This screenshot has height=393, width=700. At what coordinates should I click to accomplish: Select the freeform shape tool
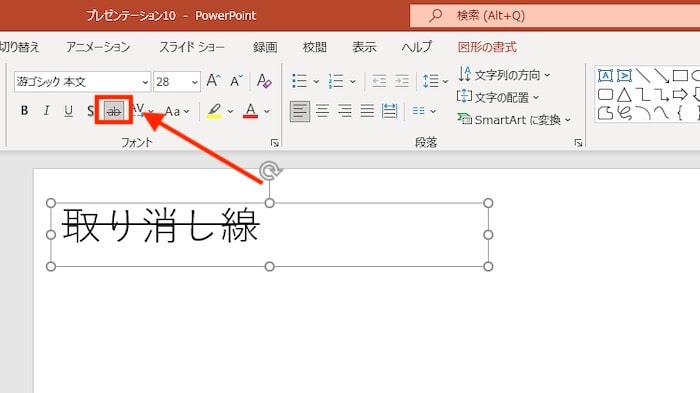(x=605, y=113)
